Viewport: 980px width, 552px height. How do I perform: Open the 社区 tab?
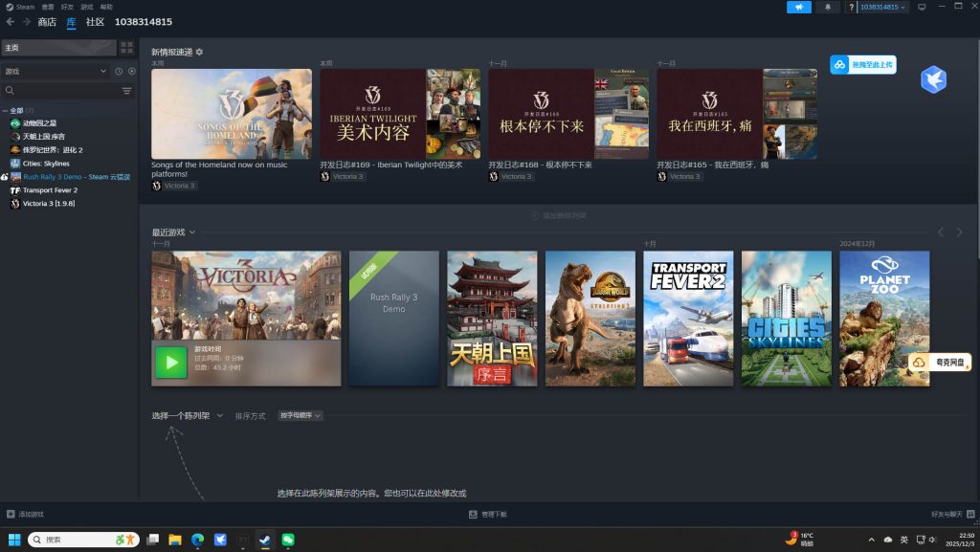tap(95, 21)
